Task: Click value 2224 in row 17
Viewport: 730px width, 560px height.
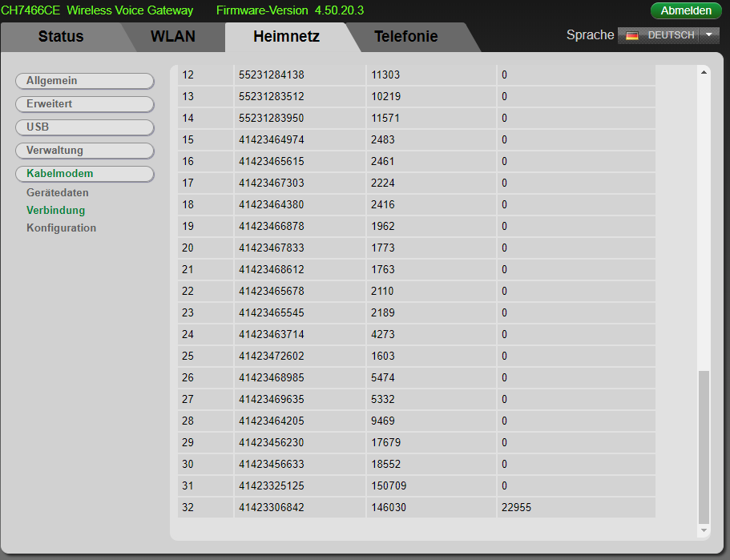Action: click(x=383, y=183)
